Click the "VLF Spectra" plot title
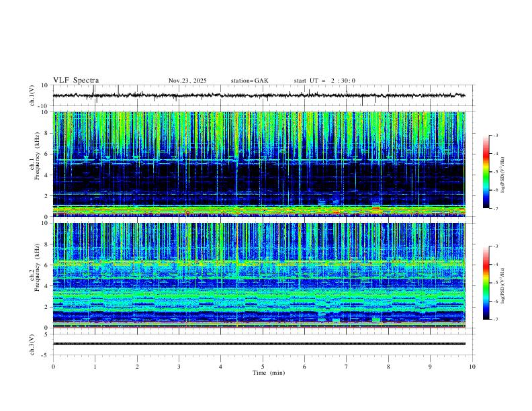Screen dimensions: 532x411 [76, 81]
